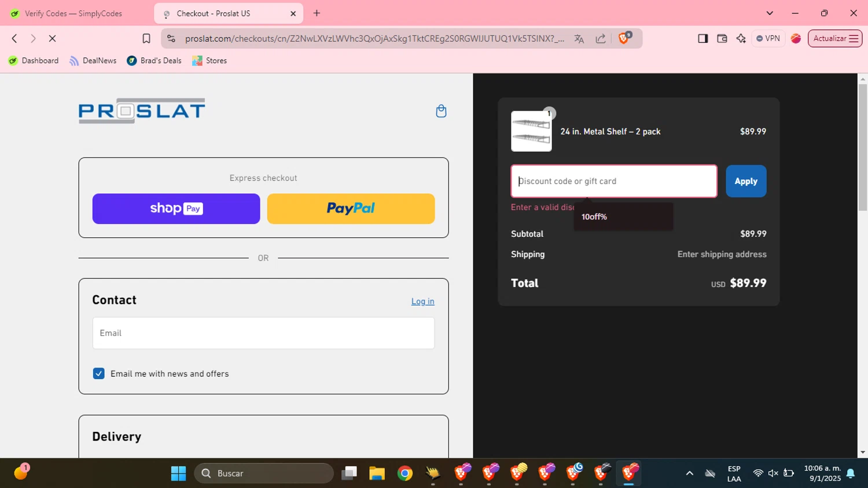Bookmark this page icon
This screenshot has height=488, width=868.
[x=146, y=38]
